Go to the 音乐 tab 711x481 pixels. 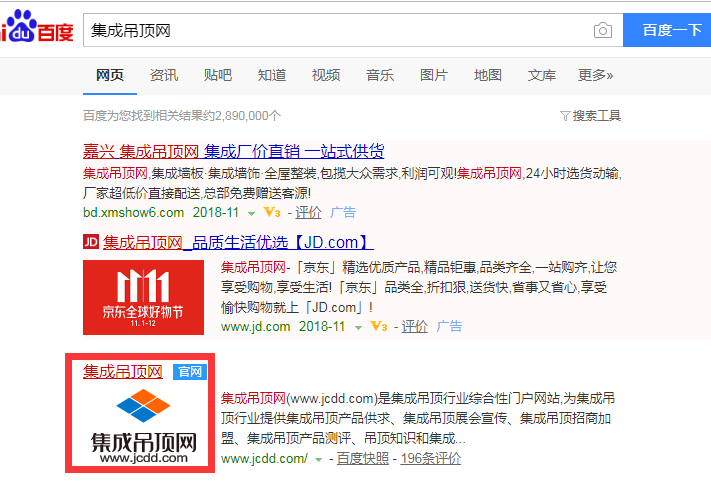[380, 75]
